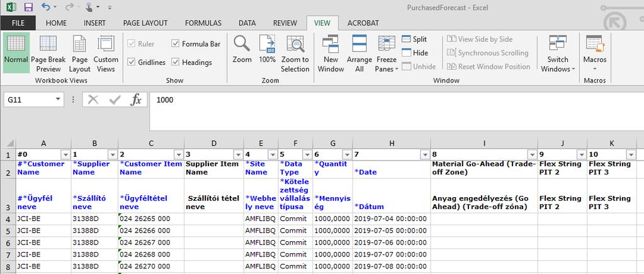This screenshot has height=274, width=644.
Task: Set zoom to 100%
Action: pyautogui.click(x=267, y=49)
